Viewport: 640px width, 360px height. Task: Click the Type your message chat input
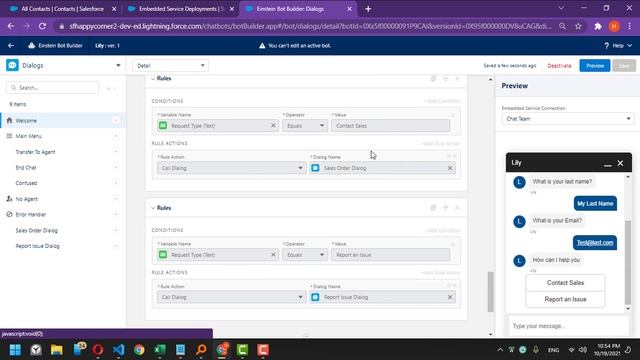point(568,326)
